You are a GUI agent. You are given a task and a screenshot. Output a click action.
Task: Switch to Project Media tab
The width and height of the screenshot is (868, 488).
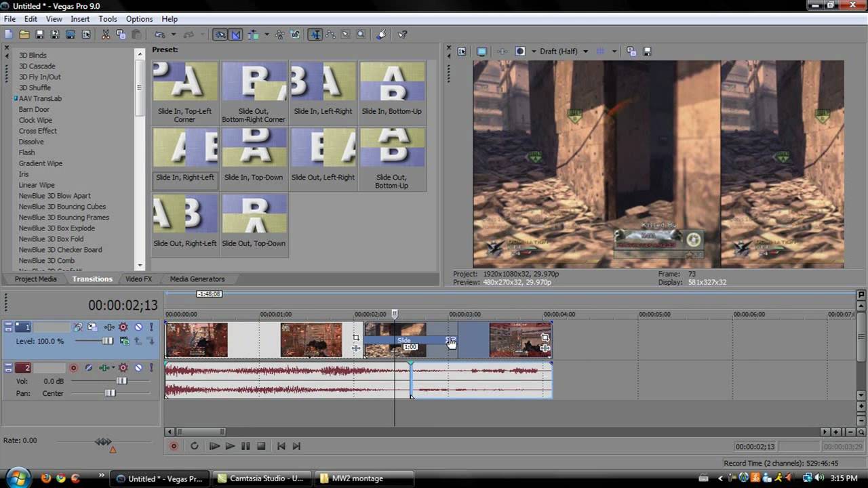pyautogui.click(x=36, y=279)
